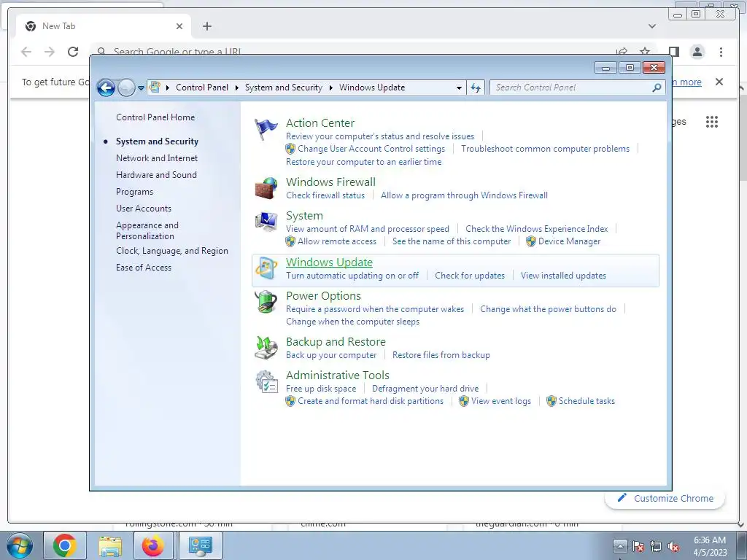Open the Windows Update heading link
Image resolution: width=747 pixels, height=560 pixels.
(x=329, y=262)
